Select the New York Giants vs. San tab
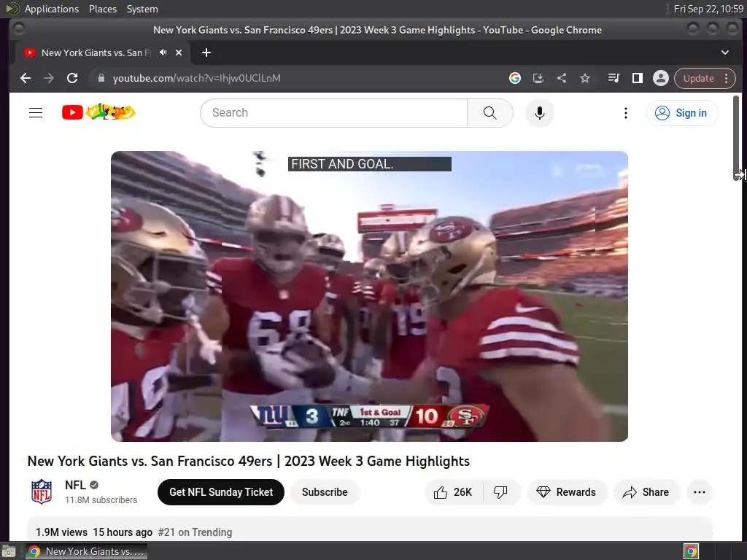Image resolution: width=747 pixels, height=560 pixels. coord(96,52)
